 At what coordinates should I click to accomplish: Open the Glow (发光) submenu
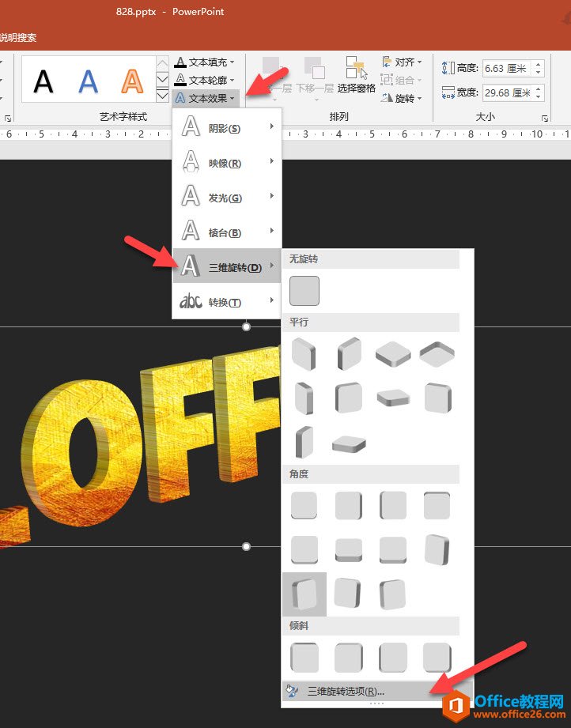click(x=227, y=197)
